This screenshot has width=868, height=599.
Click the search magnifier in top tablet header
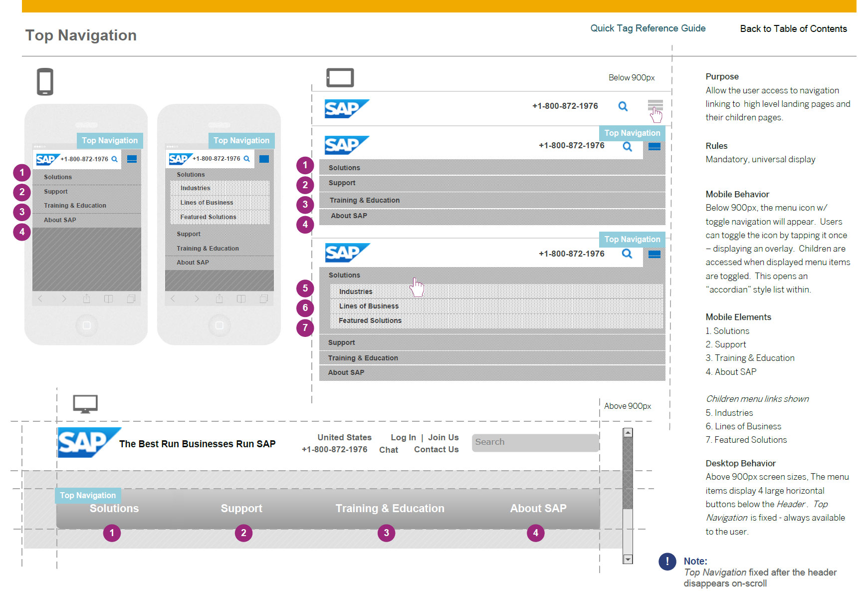coord(623,106)
